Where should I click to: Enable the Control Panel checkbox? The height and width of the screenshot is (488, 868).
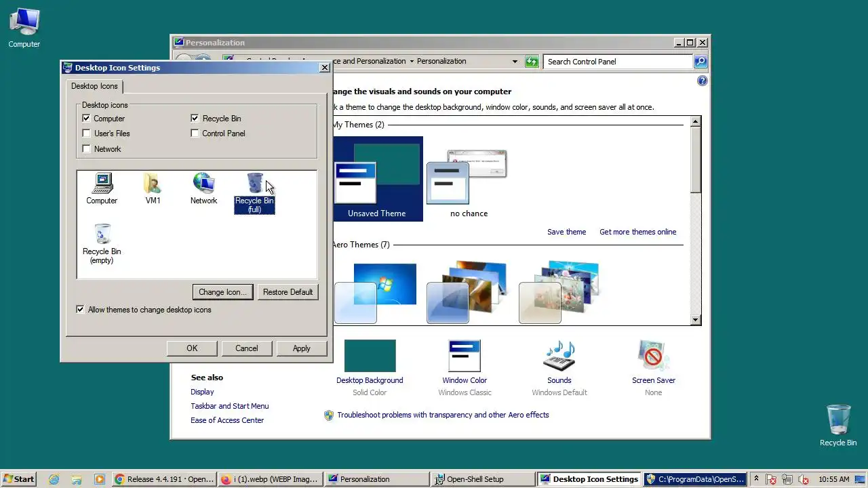(x=195, y=134)
